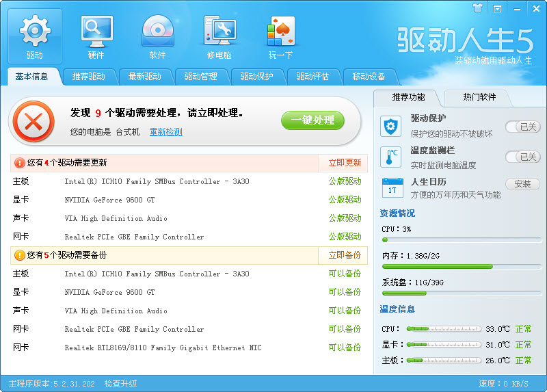Click 可以备份 for NVIDIA GeForce 9600 GT
547x392 pixels.
(x=345, y=293)
